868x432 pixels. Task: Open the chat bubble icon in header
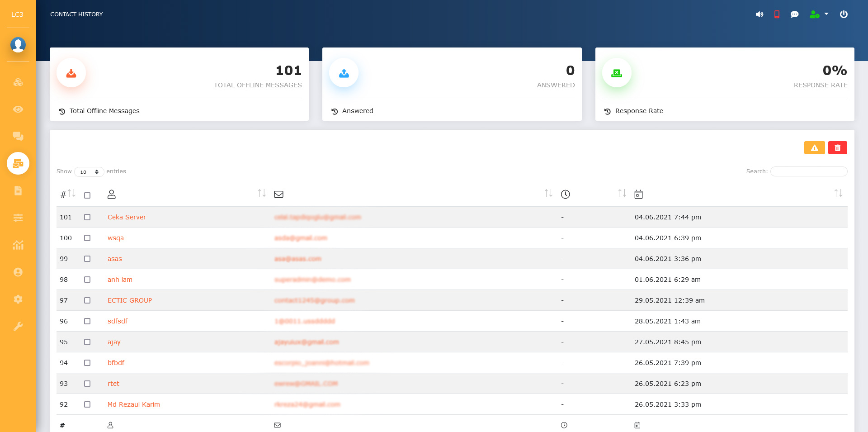[794, 14]
